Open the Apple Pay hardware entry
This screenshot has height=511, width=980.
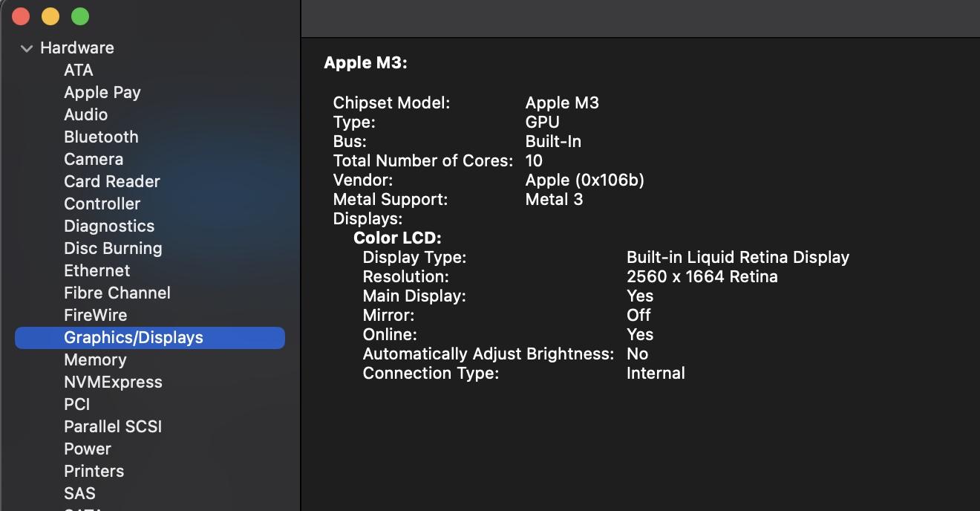(x=102, y=92)
